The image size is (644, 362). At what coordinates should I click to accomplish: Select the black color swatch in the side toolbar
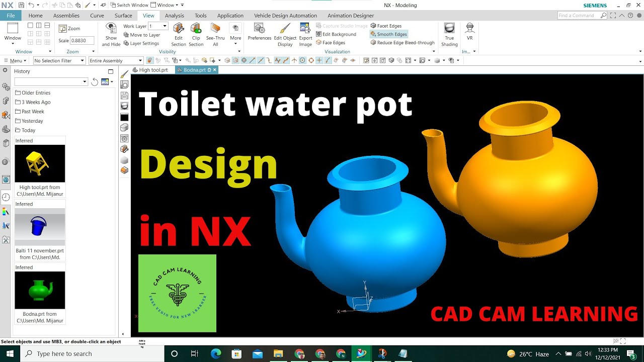click(x=124, y=117)
